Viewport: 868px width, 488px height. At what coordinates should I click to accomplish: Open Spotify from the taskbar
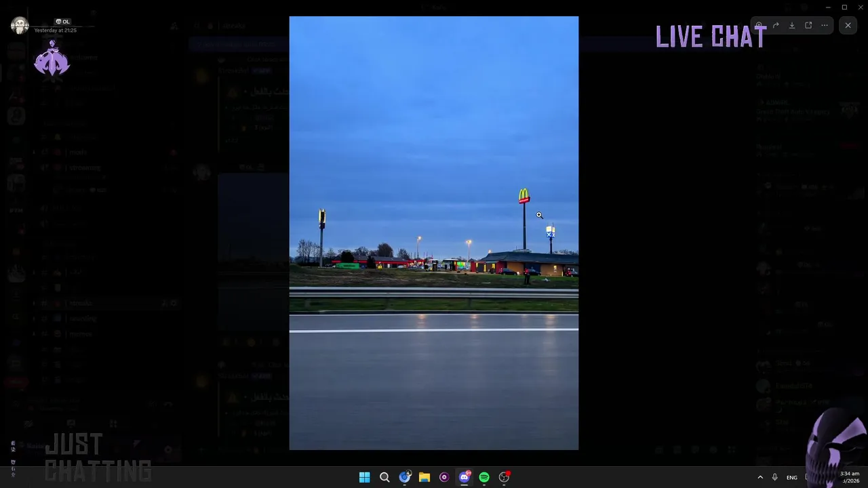(484, 477)
